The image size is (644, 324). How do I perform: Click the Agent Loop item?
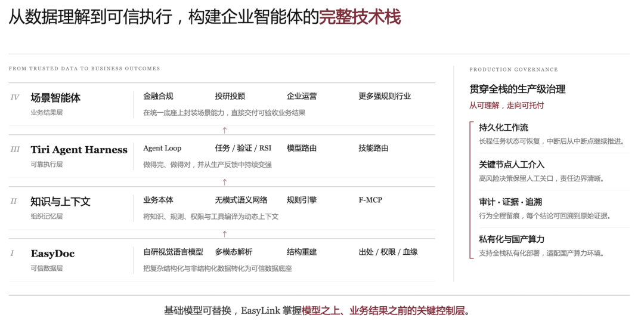162,148
